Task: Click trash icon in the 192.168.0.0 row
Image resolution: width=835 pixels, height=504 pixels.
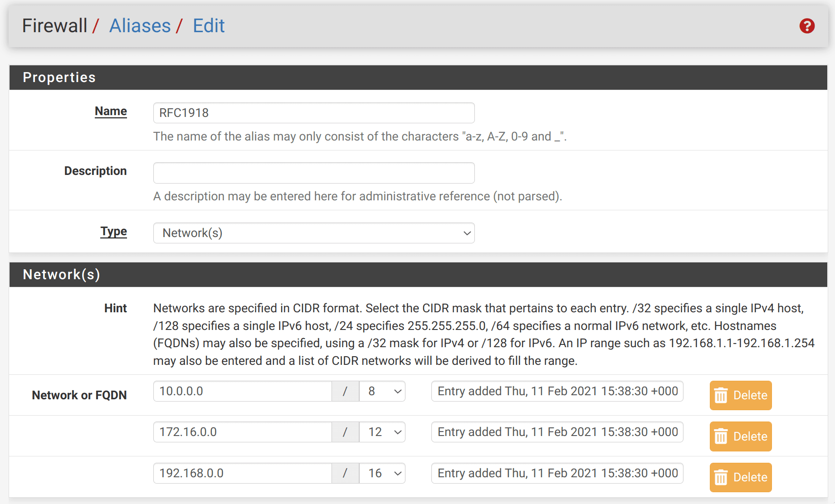Action: point(721,478)
